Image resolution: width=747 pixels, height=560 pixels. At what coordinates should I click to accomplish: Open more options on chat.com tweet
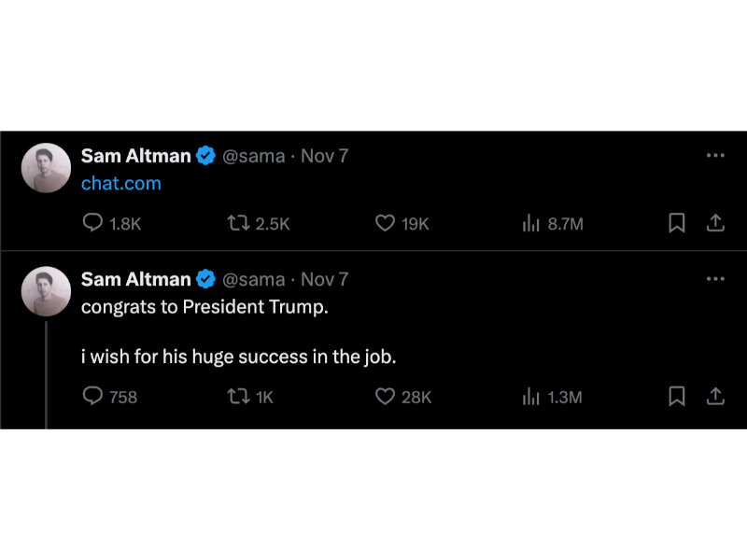pyautogui.click(x=715, y=155)
